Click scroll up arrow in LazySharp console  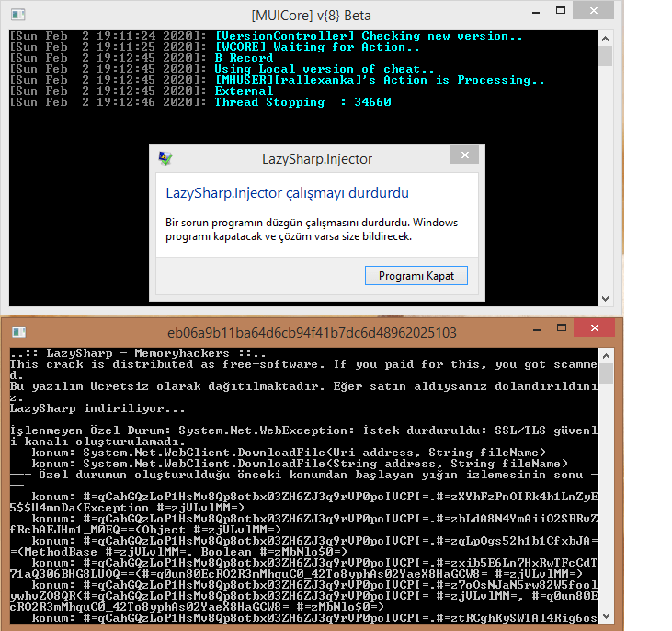[x=606, y=356]
